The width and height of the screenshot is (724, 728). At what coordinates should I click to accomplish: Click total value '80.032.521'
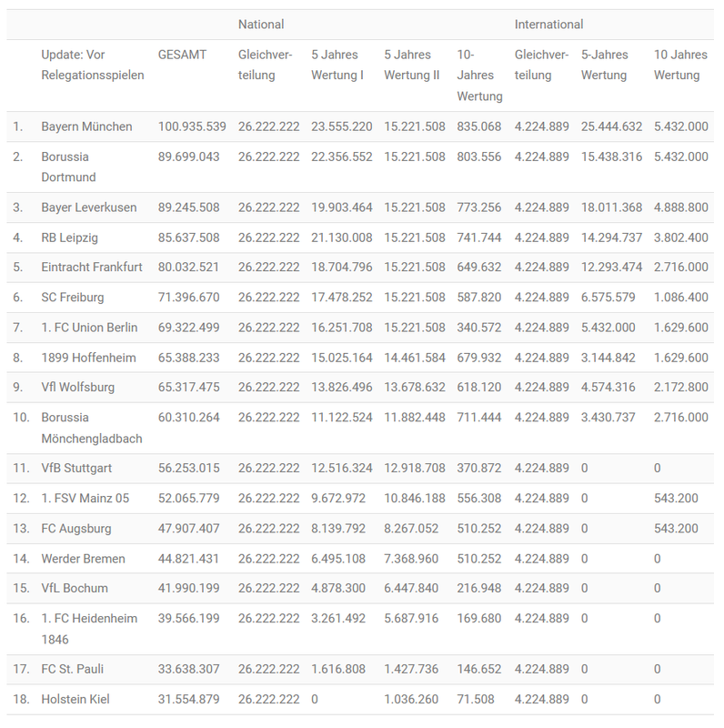[188, 267]
